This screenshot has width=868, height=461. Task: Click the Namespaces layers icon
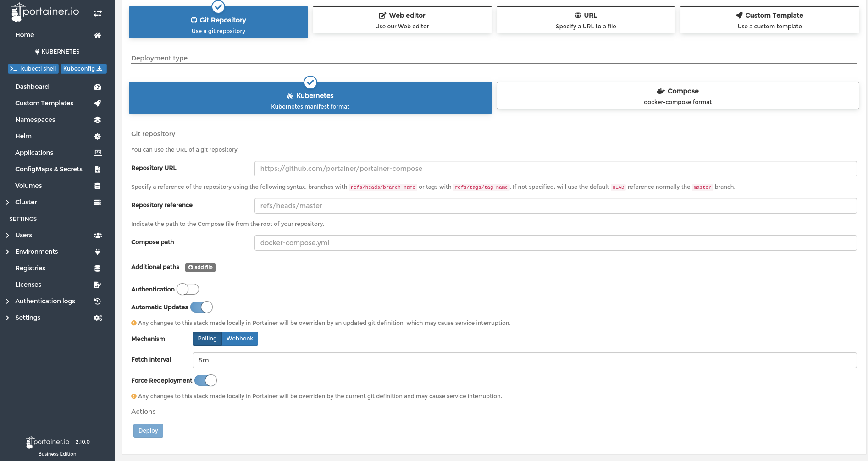point(97,120)
